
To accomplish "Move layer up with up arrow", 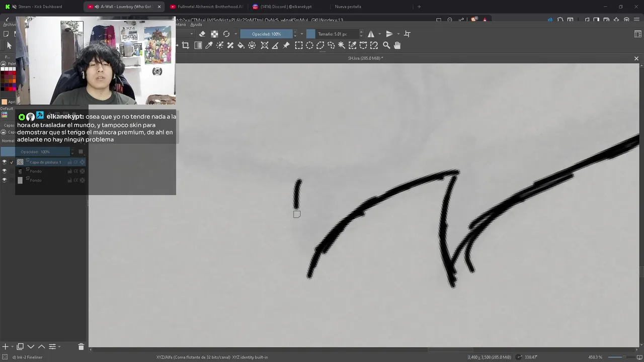I will tap(41, 346).
